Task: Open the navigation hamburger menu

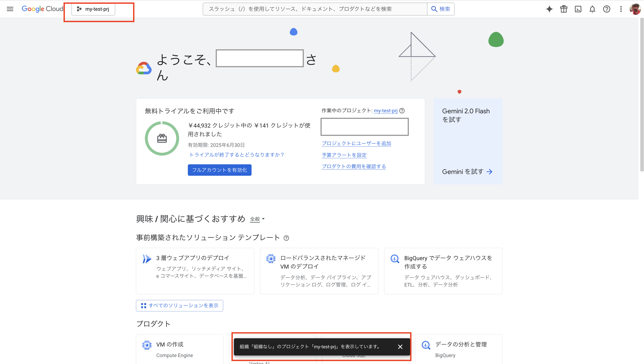Action: click(10, 9)
